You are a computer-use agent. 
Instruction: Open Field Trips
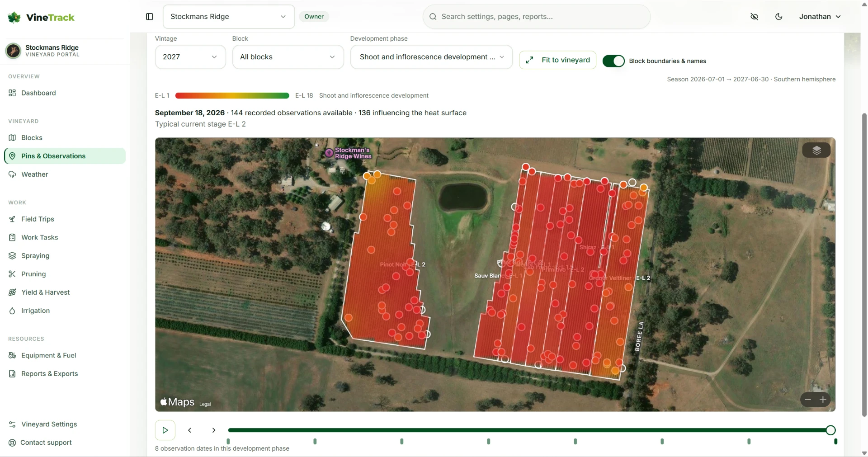65,219
